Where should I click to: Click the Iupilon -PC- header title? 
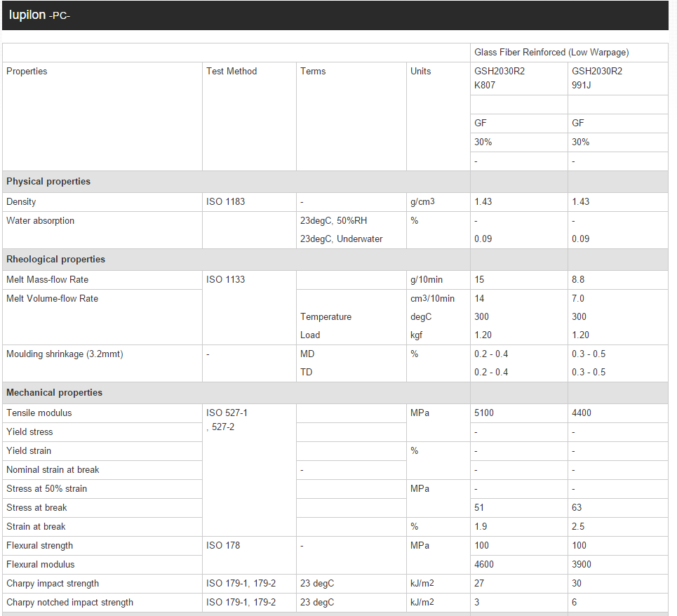39,15
